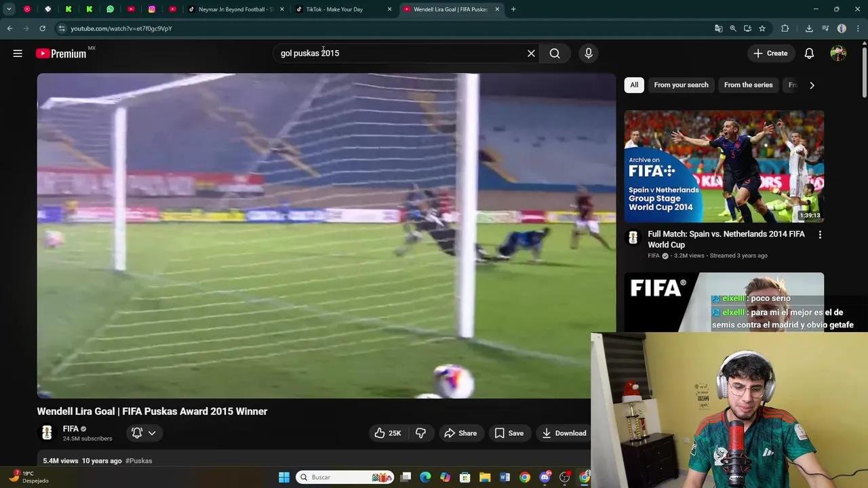Open more options for Spain vs. Netherlands video
The image size is (868, 488).
tap(820, 235)
